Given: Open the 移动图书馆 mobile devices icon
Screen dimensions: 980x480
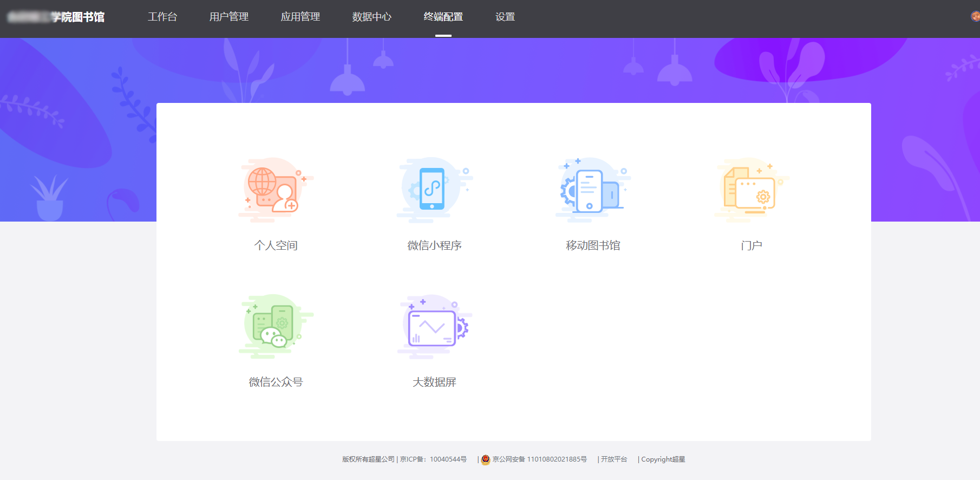Looking at the screenshot, I should (593, 190).
